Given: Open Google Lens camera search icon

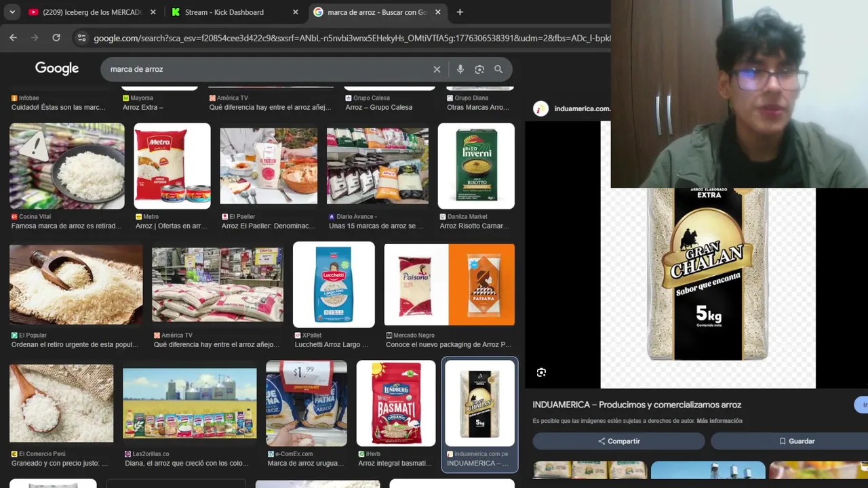Looking at the screenshot, I should pyautogui.click(x=479, y=69).
